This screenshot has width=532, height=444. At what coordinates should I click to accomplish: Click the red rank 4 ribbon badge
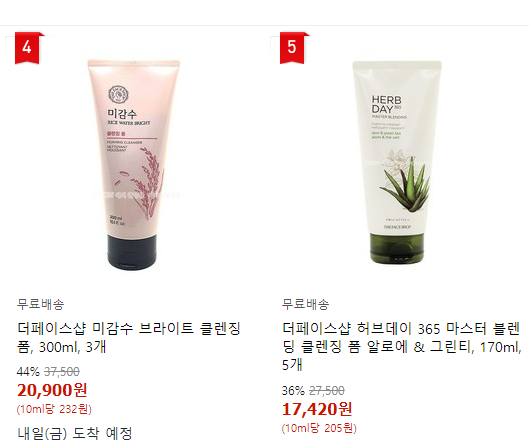27,48
